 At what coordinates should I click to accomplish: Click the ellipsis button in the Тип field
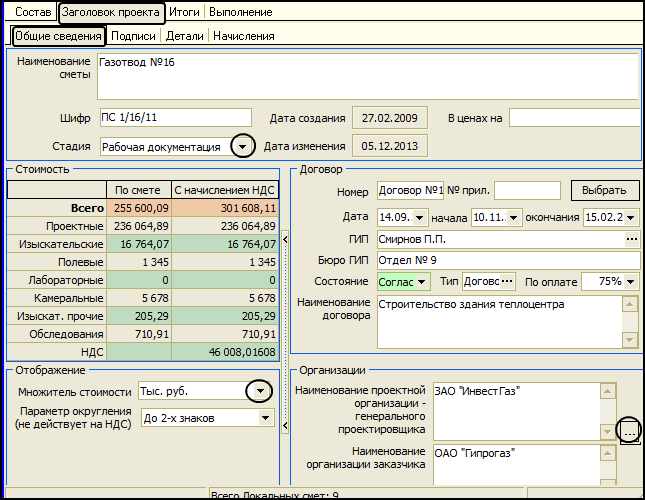coord(508,282)
